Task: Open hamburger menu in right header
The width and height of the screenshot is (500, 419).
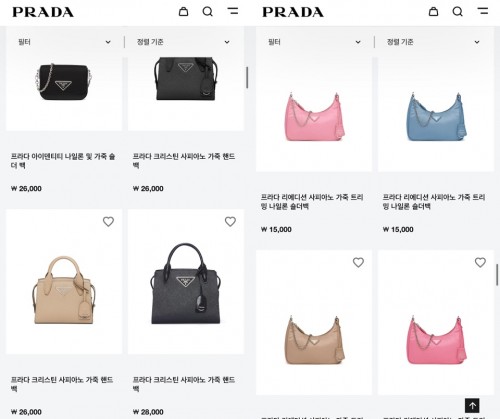Action: [483, 11]
